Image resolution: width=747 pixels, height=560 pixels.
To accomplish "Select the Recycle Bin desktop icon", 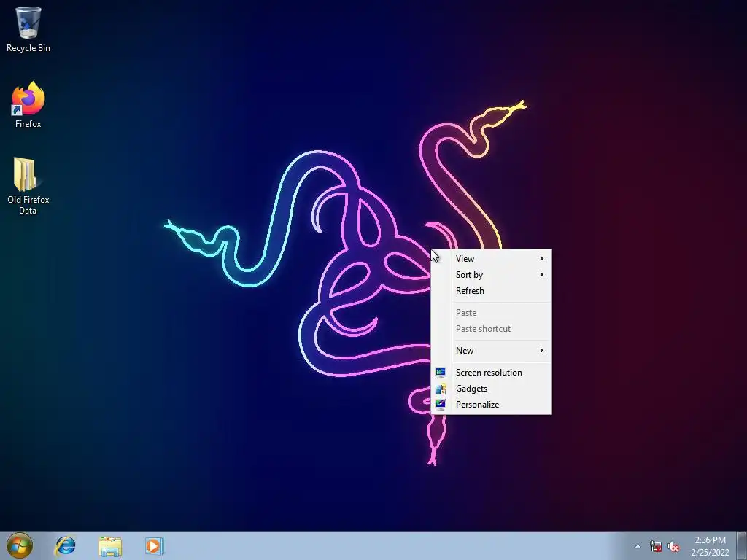I will (28, 29).
